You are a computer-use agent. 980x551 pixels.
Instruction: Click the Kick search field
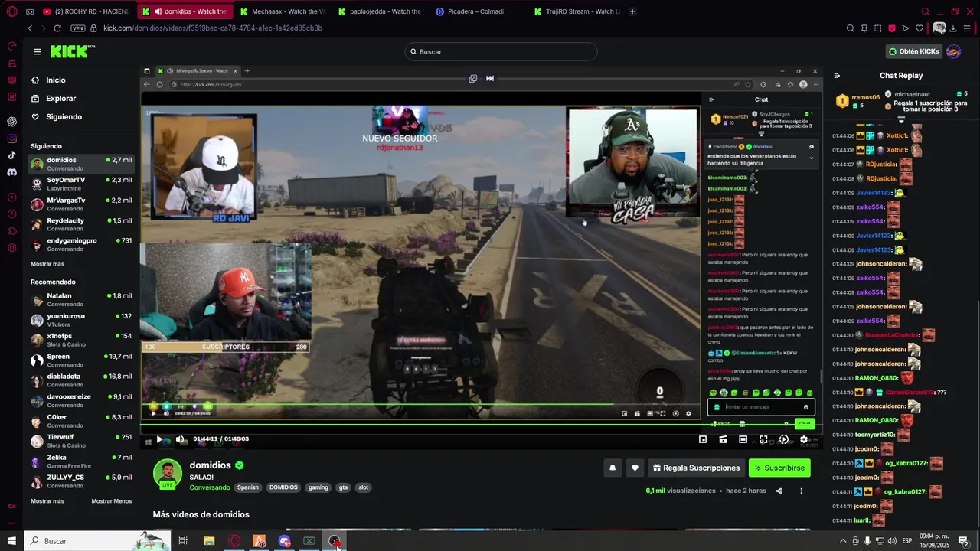click(501, 51)
